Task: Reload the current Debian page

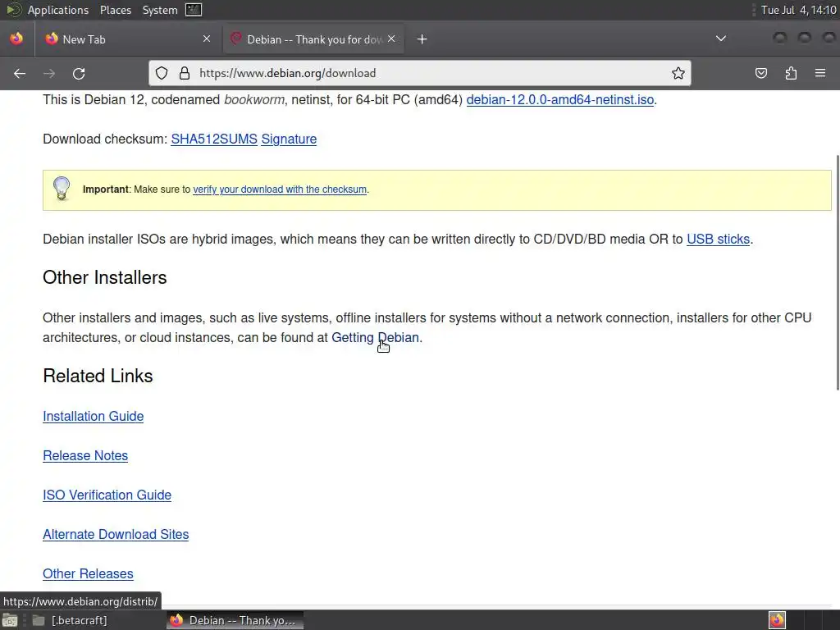Action: (79, 73)
